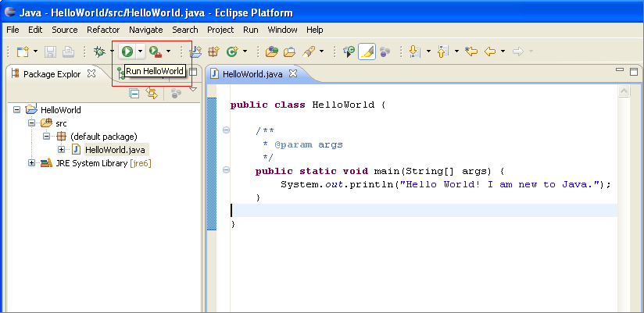Open the Next Annotation dropdown arrow
The height and width of the screenshot is (313, 644).
428,52
